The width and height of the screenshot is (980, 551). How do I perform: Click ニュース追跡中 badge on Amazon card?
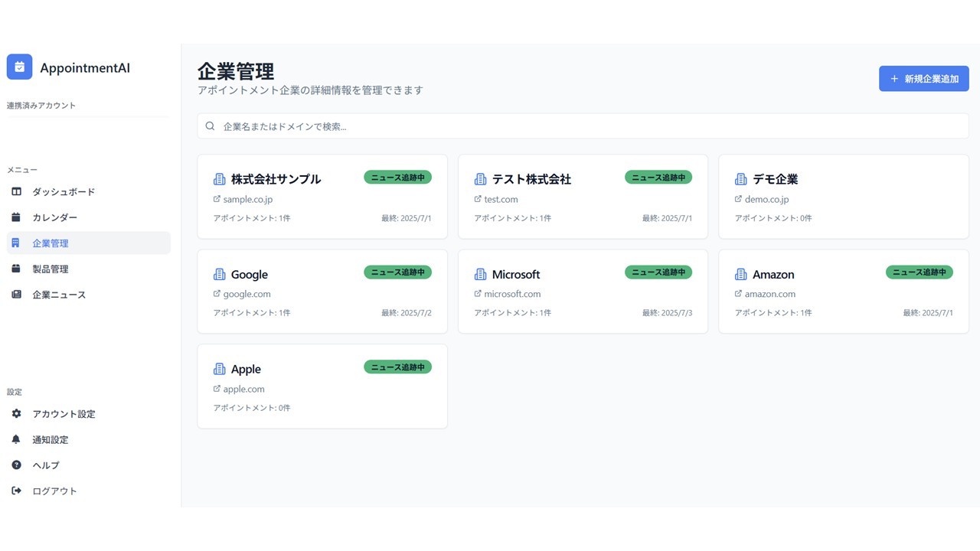tap(920, 272)
